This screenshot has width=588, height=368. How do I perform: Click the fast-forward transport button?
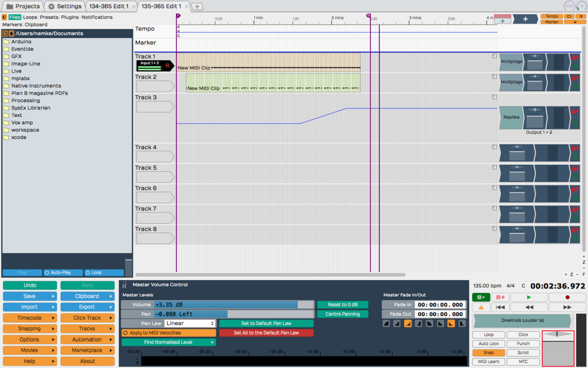(567, 307)
